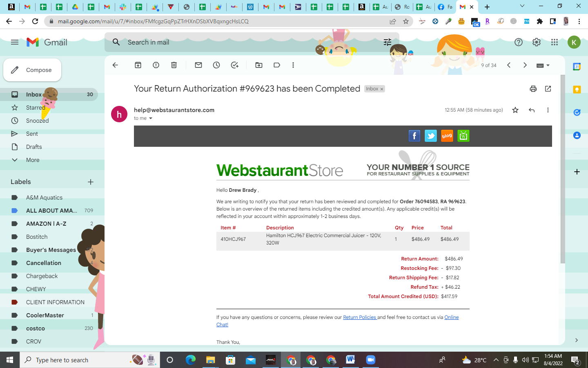The width and height of the screenshot is (588, 368).
Task: Star this email message
Action: pos(515,110)
